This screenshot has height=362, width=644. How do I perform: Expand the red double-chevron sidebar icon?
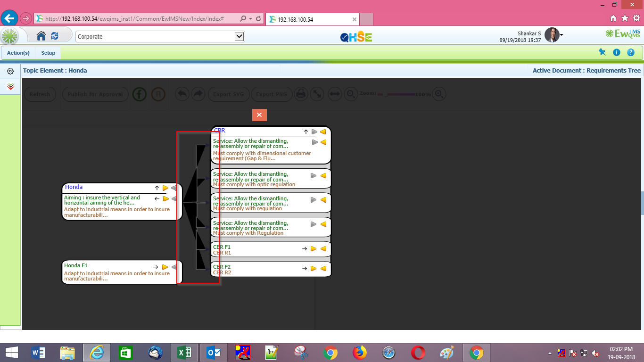pyautogui.click(x=10, y=87)
